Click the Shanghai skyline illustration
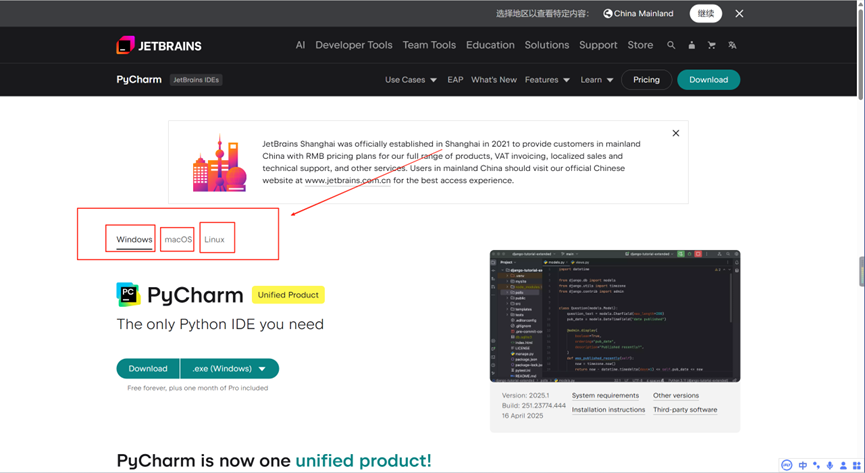 click(x=220, y=163)
